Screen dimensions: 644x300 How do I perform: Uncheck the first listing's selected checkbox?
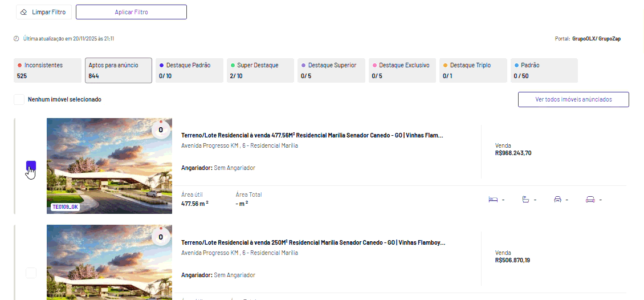pos(31,166)
